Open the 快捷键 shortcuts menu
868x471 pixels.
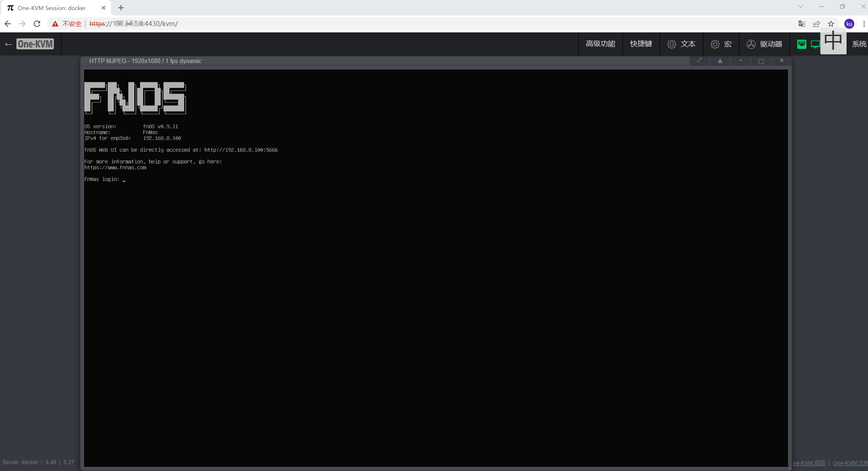[641, 44]
